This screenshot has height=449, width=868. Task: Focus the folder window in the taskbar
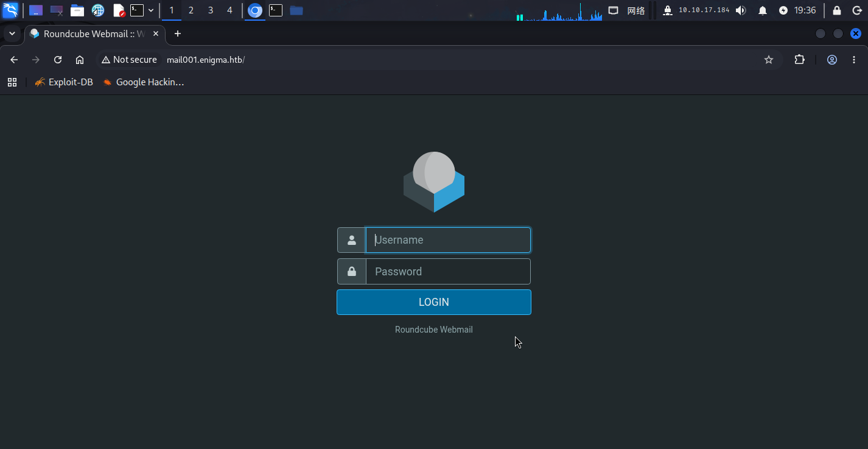tap(296, 10)
